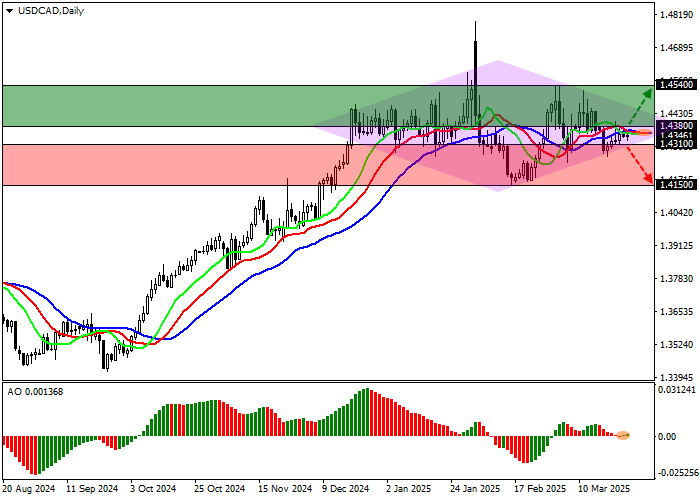The width and height of the screenshot is (700, 500).
Task: Click the 1.45400 price level tag
Action: click(676, 86)
